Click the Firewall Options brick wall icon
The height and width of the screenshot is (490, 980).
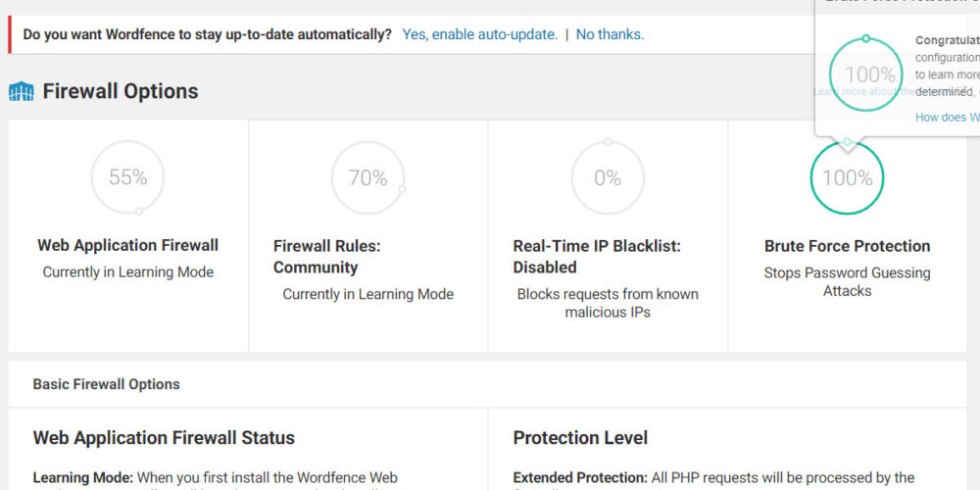pyautogui.click(x=21, y=92)
